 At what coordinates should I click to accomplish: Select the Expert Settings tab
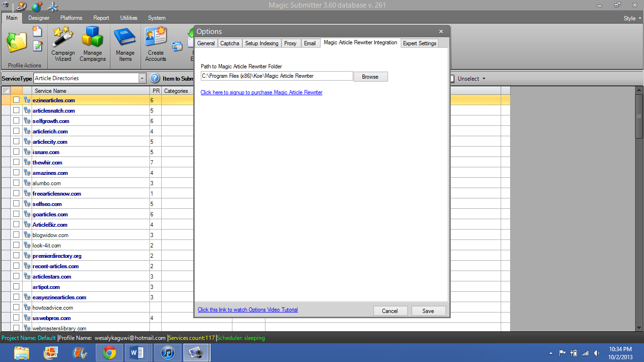pos(420,43)
